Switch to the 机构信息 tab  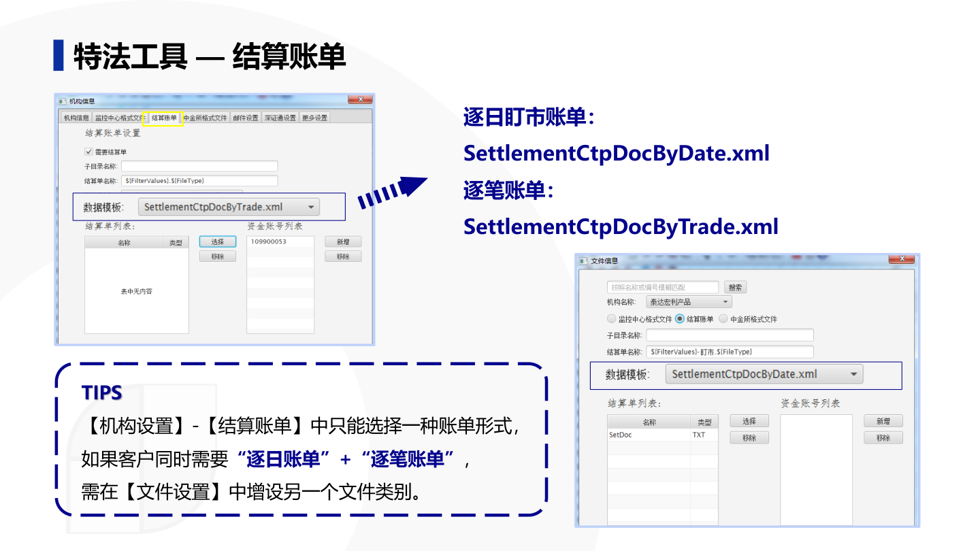[x=76, y=118]
